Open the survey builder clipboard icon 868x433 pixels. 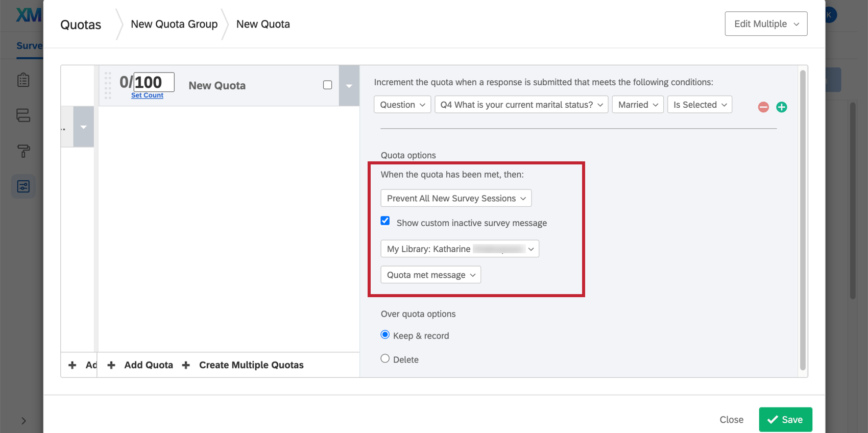pos(23,80)
